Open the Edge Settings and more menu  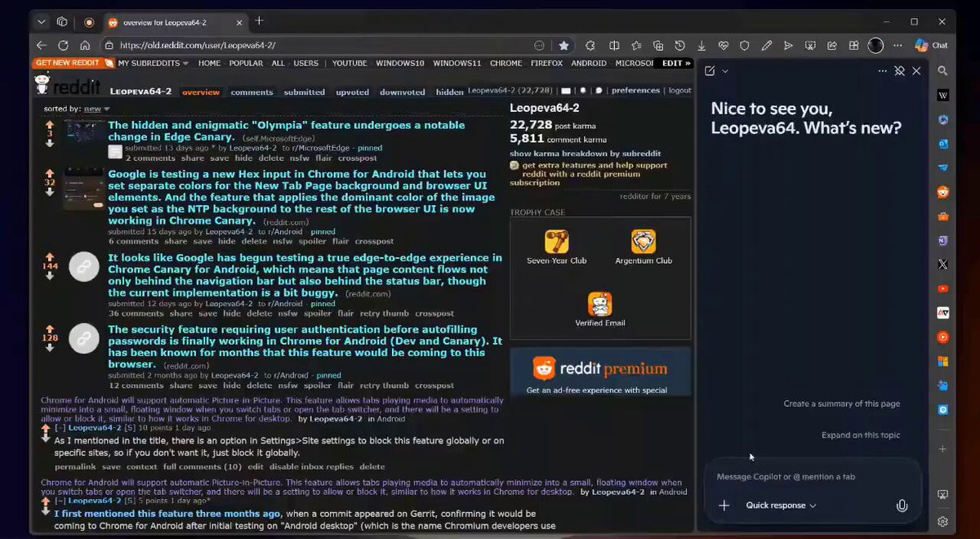pyautogui.click(x=898, y=46)
